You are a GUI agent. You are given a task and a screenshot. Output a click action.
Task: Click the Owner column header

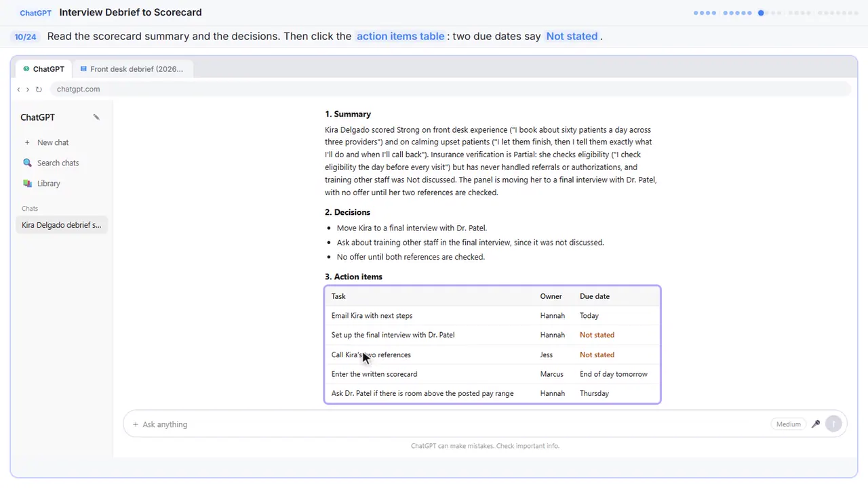tap(551, 296)
